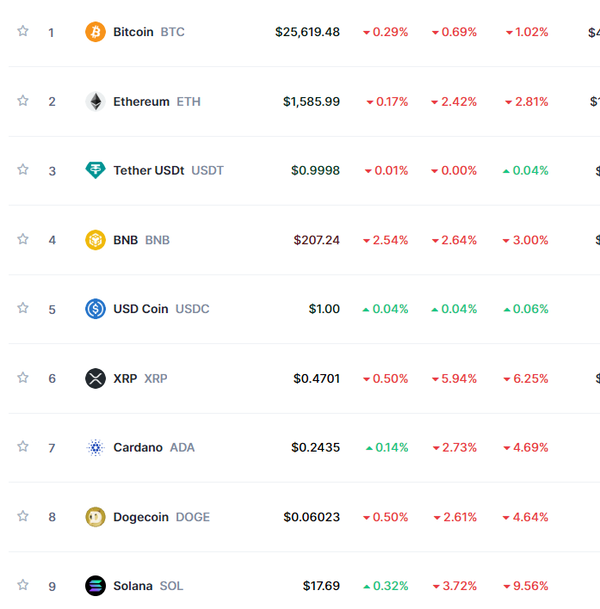The image size is (600, 609).
Task: Open the Bitcoin BTC coin page
Action: click(148, 32)
